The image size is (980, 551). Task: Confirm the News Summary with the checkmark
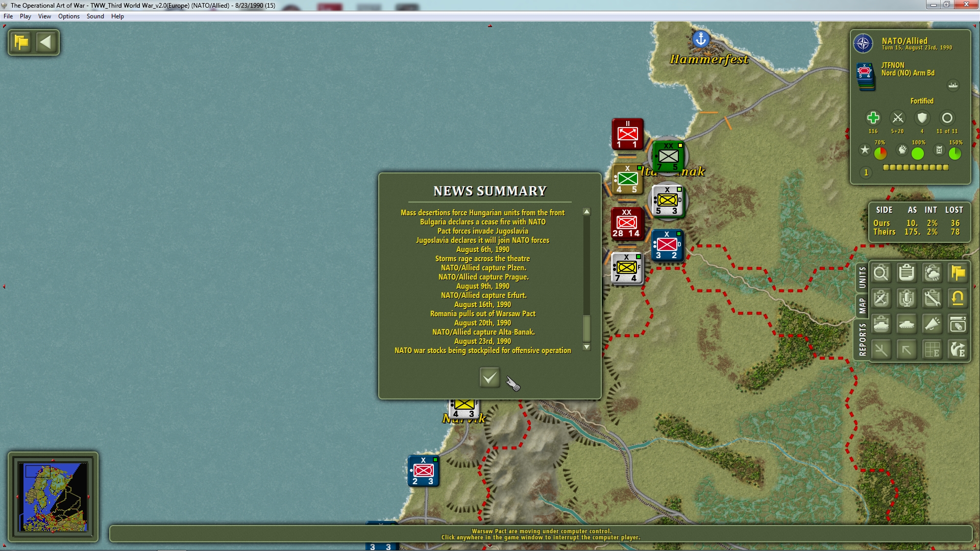(489, 378)
